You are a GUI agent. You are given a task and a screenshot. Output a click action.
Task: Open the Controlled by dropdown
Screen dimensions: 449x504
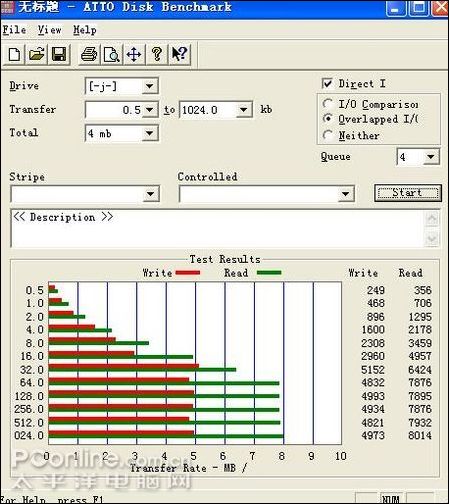pyautogui.click(x=345, y=194)
